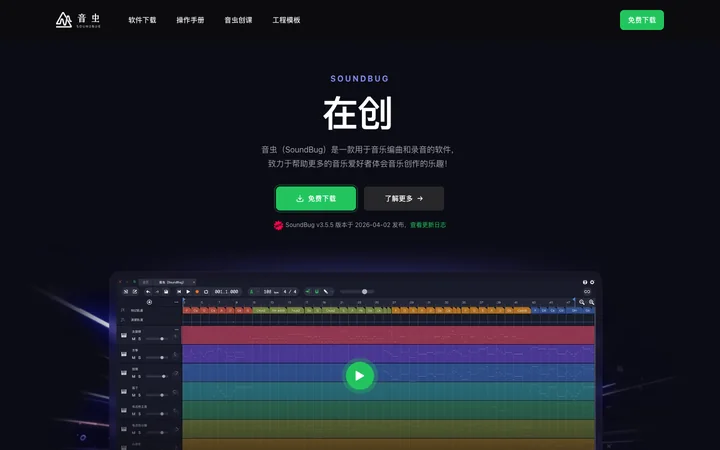This screenshot has height=450, width=720.
Task: Mute the olive track with its M button
Action: [134, 433]
